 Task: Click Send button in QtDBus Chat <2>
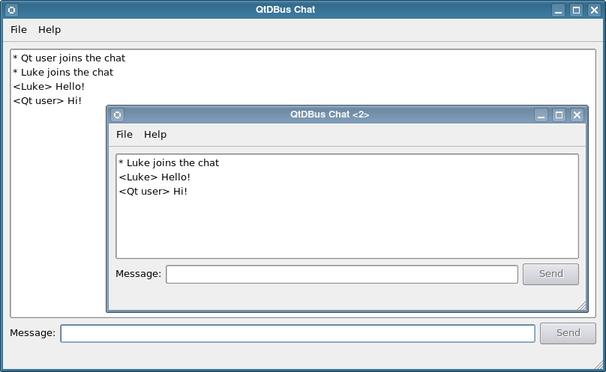click(x=551, y=274)
